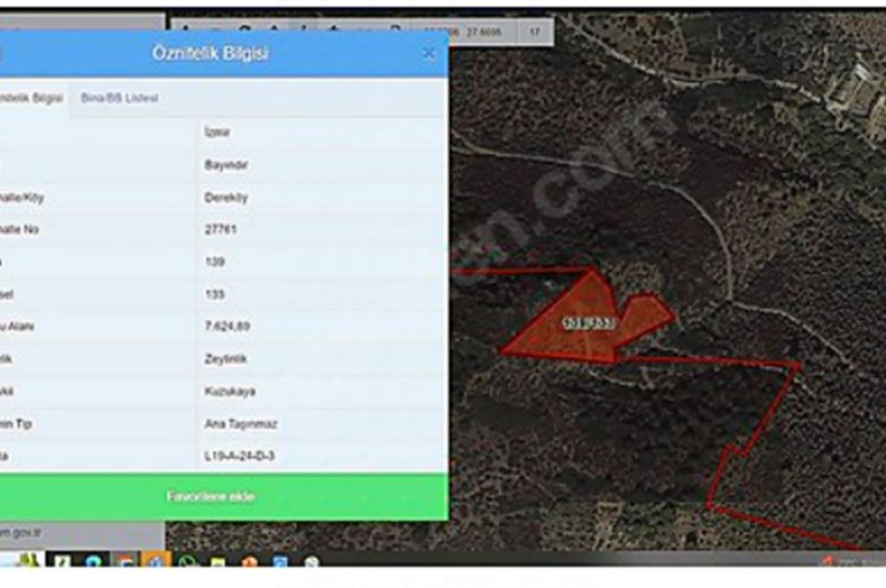This screenshot has width=886, height=588.
Task: Switch to the Bina/BB Listesi tab
Action: 120,98
